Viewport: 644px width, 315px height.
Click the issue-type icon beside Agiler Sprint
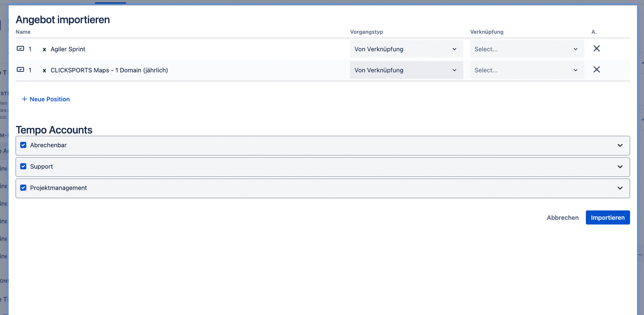coord(20,49)
